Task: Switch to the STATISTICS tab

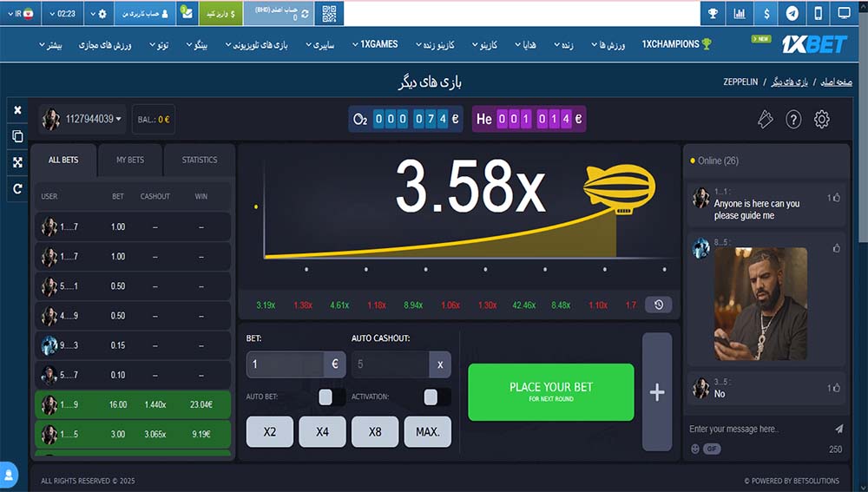Action: click(200, 160)
